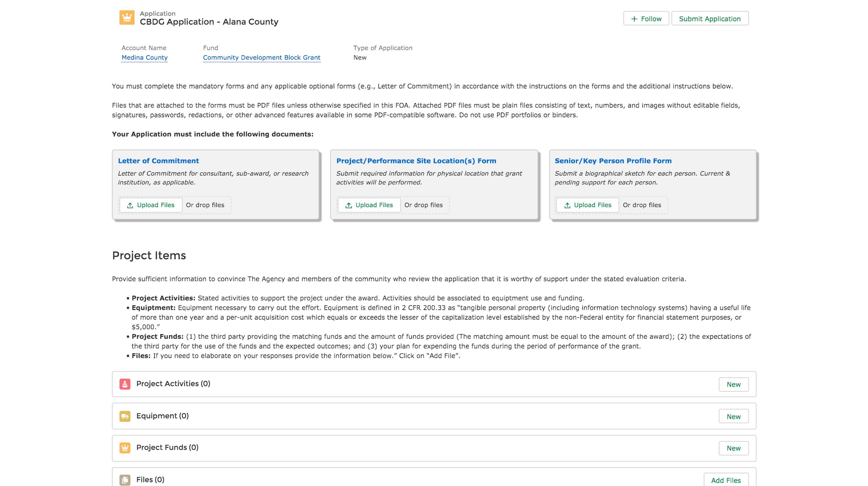Open Letter of Commitment heading link
The width and height of the screenshot is (868, 486).
[158, 161]
